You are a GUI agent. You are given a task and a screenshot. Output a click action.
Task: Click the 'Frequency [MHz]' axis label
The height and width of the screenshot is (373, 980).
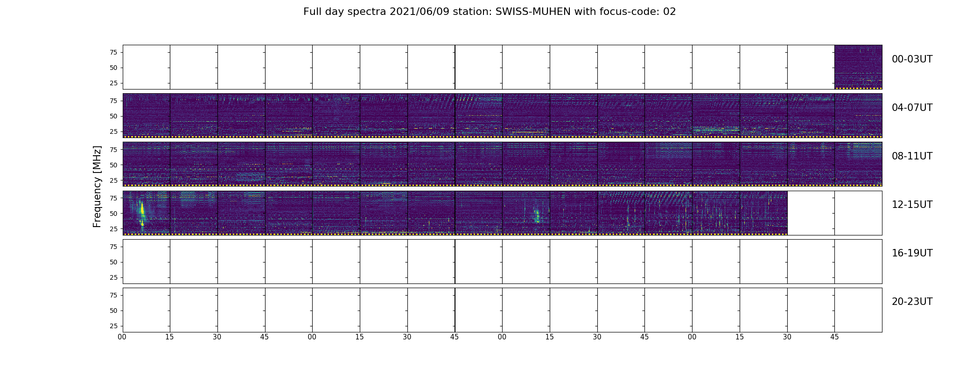[x=97, y=186]
